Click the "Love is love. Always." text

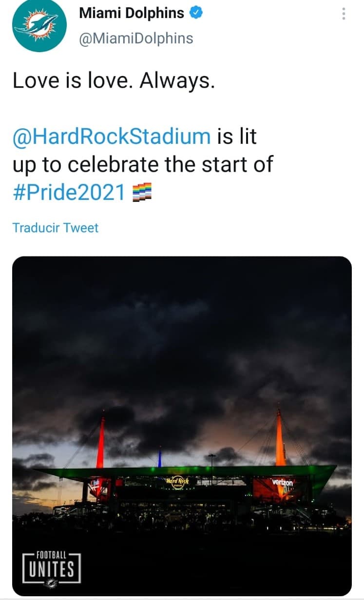click(x=114, y=80)
